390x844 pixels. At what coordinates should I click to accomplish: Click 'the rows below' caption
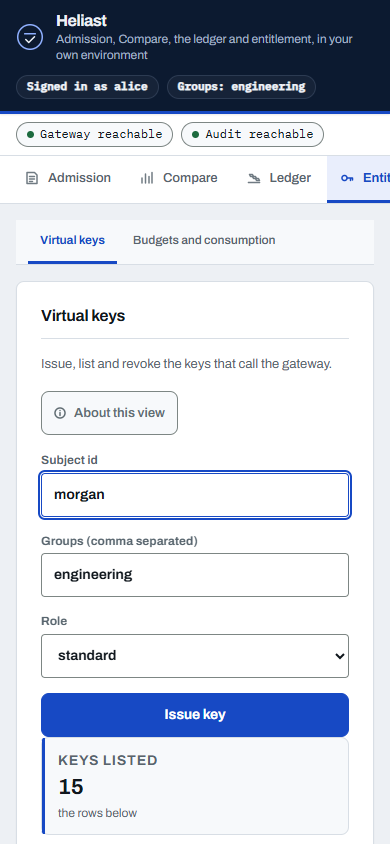click(x=97, y=813)
